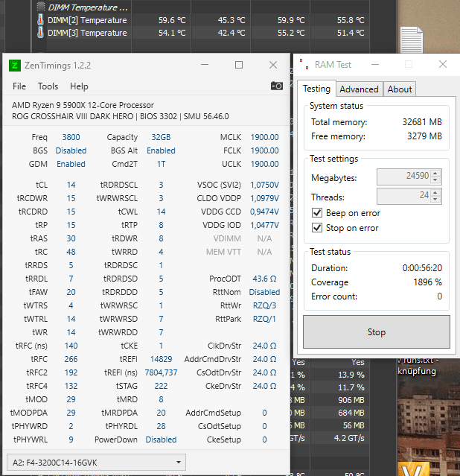
Task: Toggle the Beep on error checkbox
Action: click(x=317, y=213)
